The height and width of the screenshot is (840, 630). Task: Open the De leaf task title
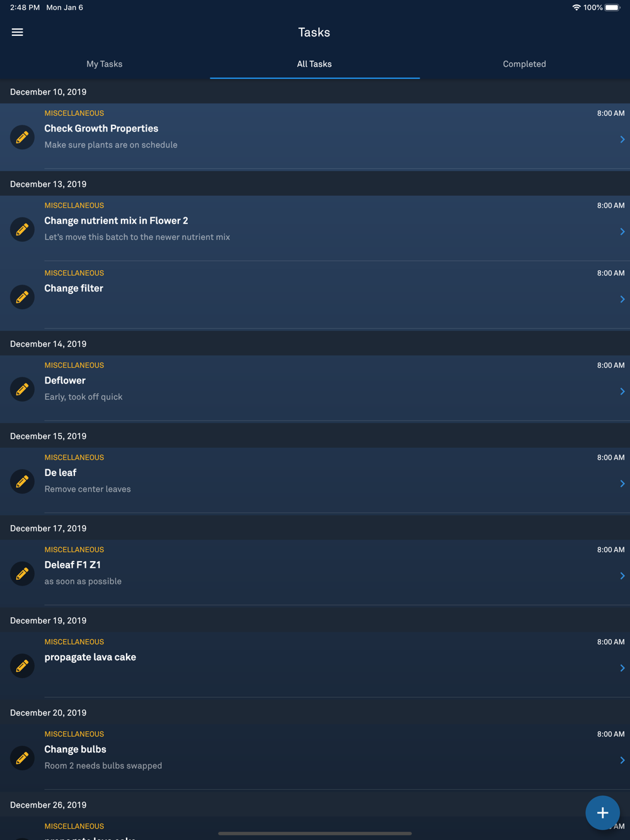coord(60,473)
